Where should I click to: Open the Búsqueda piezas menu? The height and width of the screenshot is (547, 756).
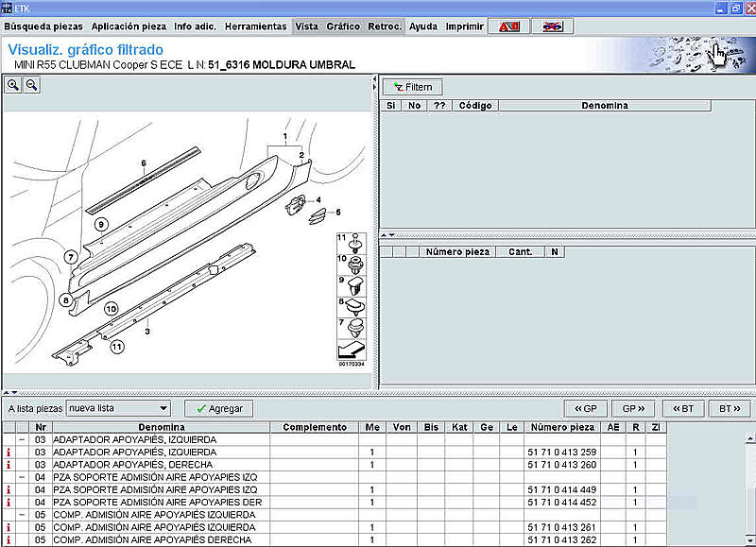pyautogui.click(x=43, y=26)
